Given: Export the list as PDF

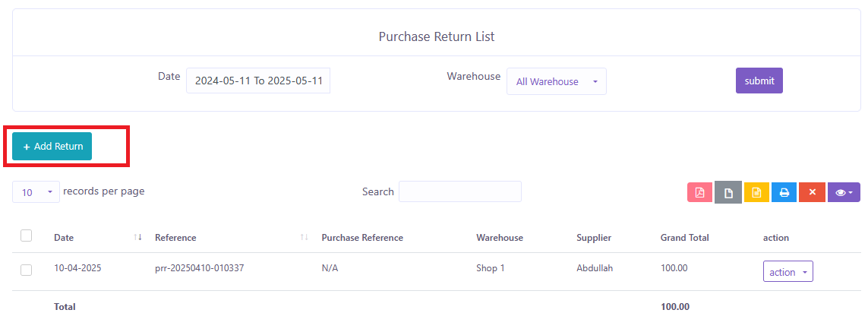Looking at the screenshot, I should [x=699, y=192].
